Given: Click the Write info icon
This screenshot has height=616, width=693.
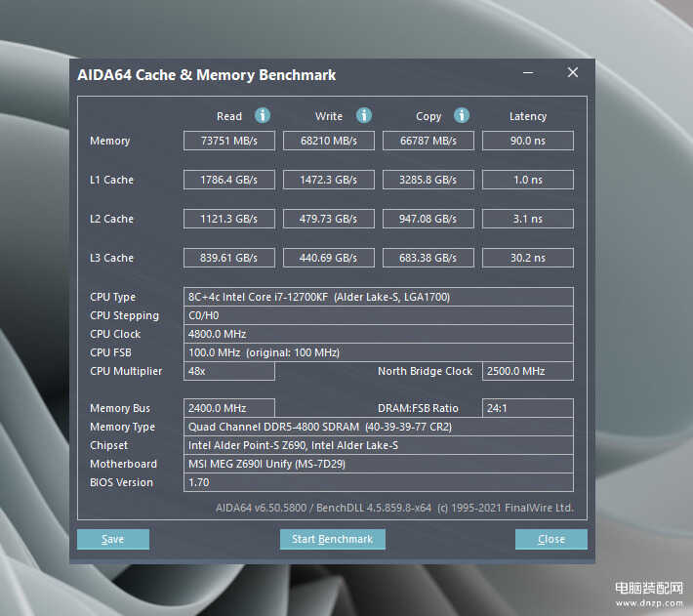Looking at the screenshot, I should click(x=363, y=115).
